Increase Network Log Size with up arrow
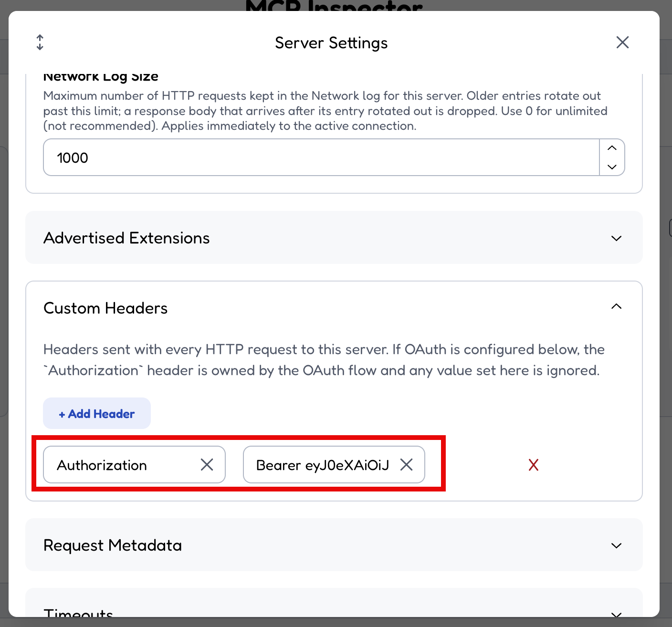This screenshot has width=672, height=627. [x=612, y=148]
